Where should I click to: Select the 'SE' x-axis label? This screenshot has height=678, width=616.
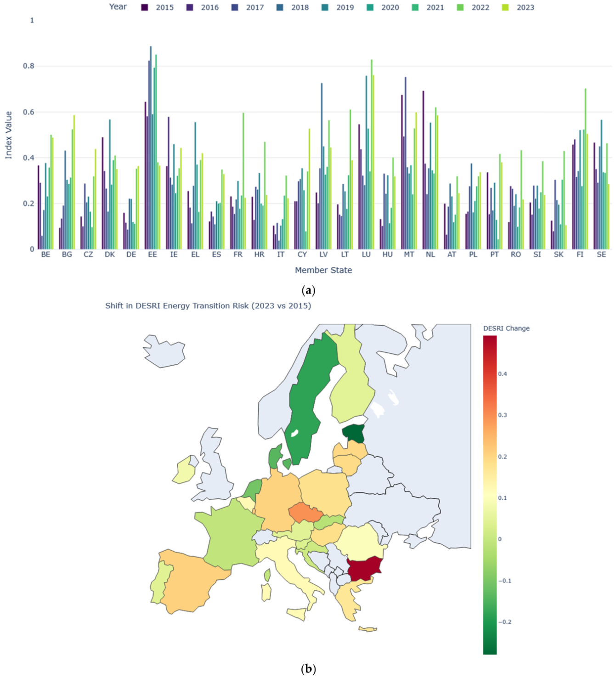coord(601,254)
